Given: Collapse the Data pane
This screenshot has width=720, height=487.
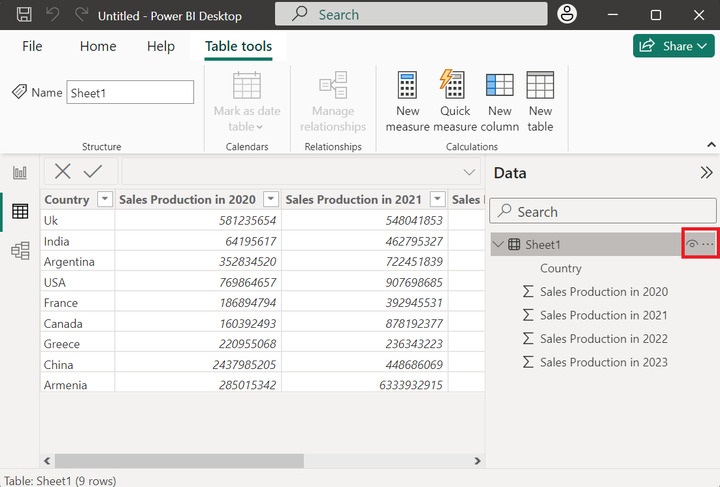Looking at the screenshot, I should pyautogui.click(x=706, y=173).
